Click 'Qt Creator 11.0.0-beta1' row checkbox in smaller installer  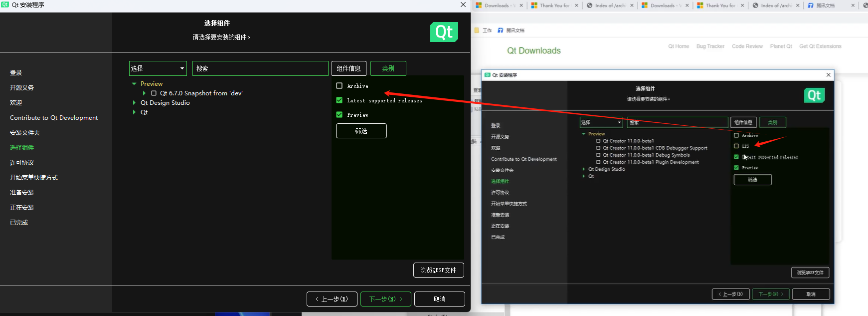pyautogui.click(x=598, y=141)
